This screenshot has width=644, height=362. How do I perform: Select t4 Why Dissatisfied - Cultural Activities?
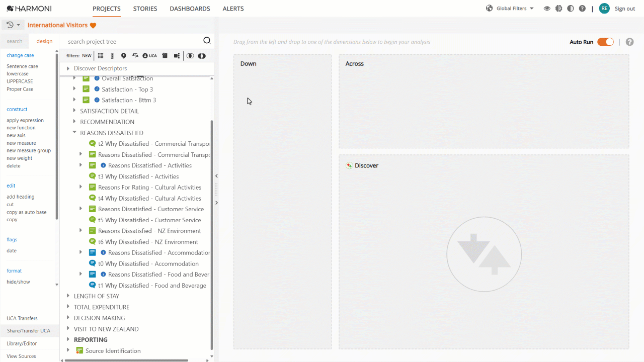click(x=149, y=198)
